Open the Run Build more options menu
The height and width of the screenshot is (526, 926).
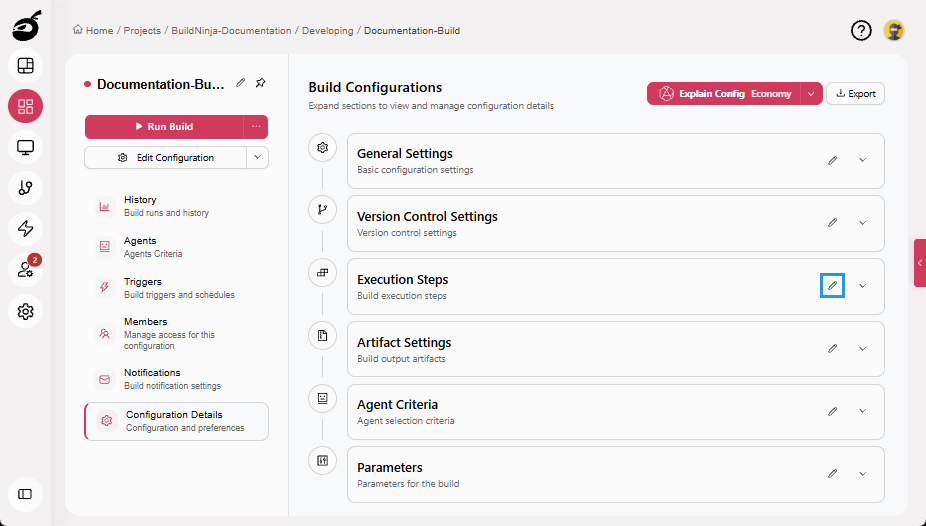click(x=256, y=126)
